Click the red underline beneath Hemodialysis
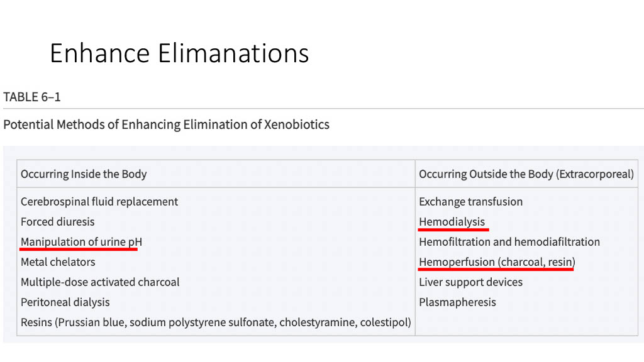 pos(453,230)
